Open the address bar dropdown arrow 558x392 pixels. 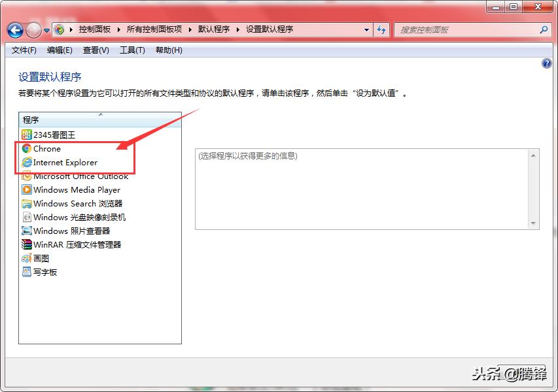click(x=368, y=29)
